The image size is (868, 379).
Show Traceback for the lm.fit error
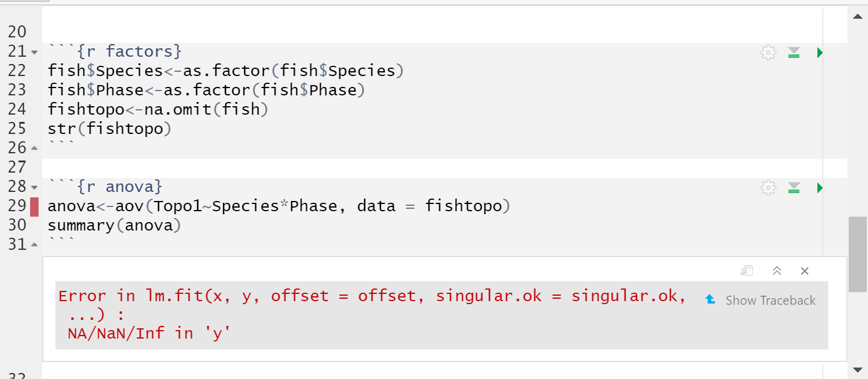click(761, 300)
